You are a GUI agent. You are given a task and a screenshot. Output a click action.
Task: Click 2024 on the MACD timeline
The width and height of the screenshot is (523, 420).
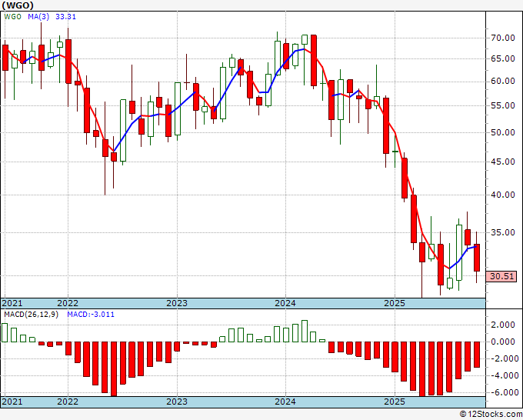(x=285, y=402)
